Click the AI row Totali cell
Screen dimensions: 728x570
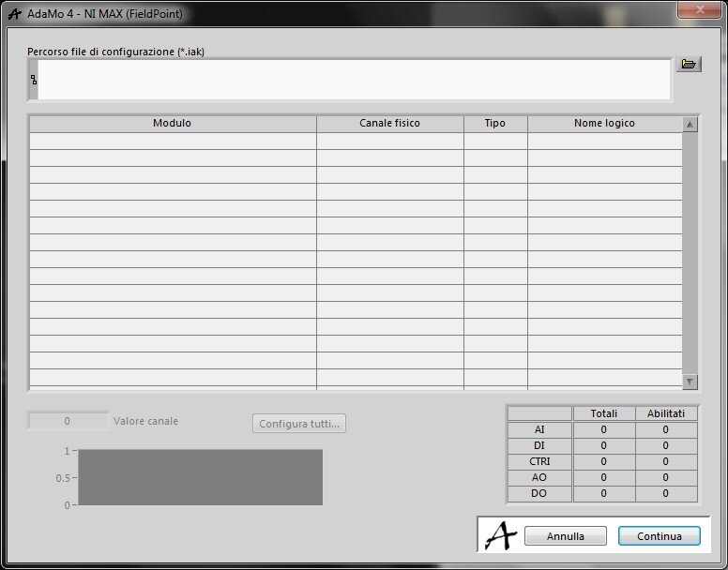pos(603,430)
